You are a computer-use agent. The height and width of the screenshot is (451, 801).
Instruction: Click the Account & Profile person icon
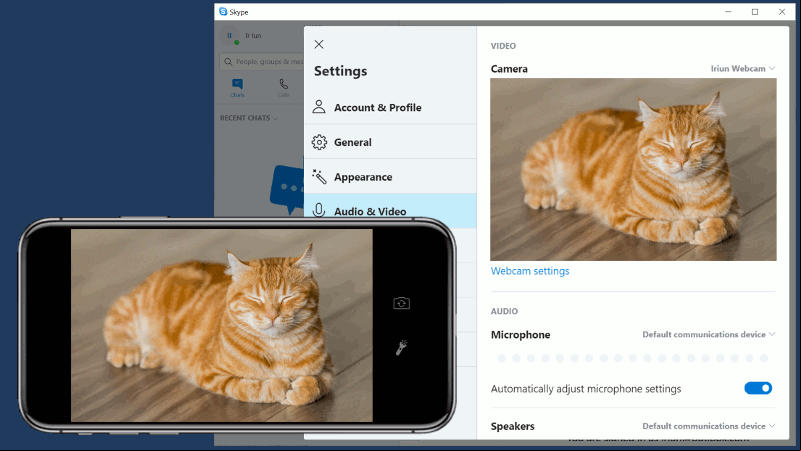click(319, 107)
